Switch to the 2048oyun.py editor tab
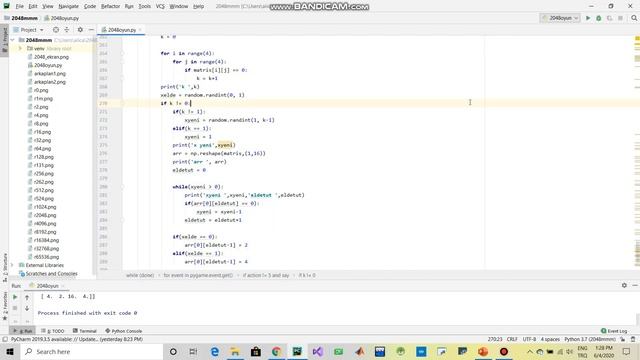 pyautogui.click(x=122, y=30)
